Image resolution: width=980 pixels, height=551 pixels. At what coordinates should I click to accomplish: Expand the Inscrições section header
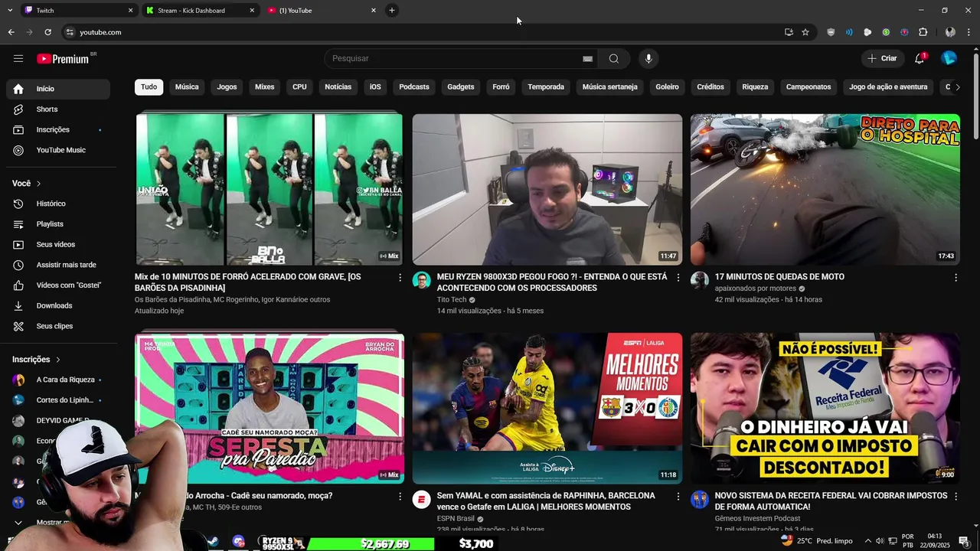[36, 360]
